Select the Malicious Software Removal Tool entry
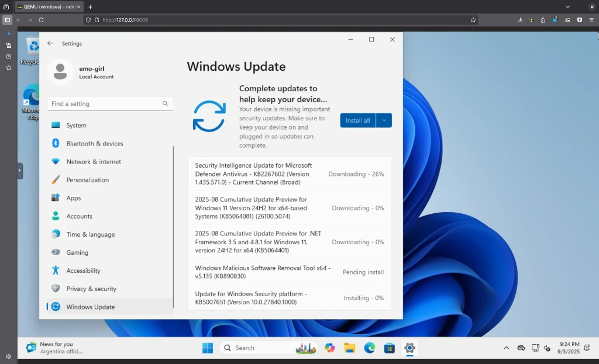This screenshot has width=599, height=364. point(290,272)
